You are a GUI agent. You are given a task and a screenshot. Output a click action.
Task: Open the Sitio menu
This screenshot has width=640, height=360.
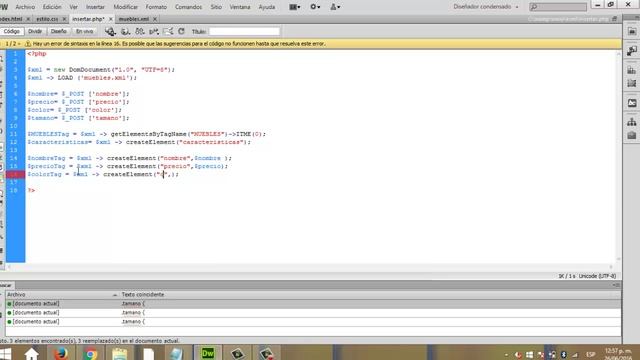tap(216, 7)
